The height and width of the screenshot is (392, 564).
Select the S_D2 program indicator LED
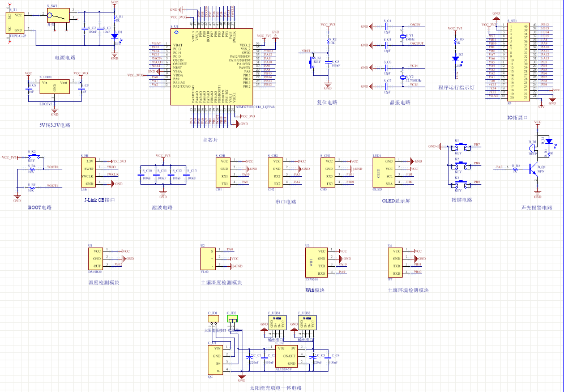click(456, 59)
